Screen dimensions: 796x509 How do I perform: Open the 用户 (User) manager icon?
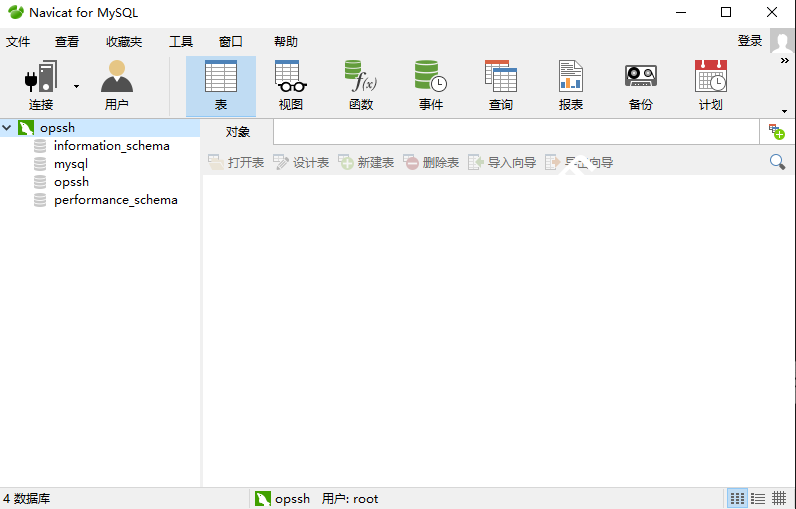coord(117,85)
